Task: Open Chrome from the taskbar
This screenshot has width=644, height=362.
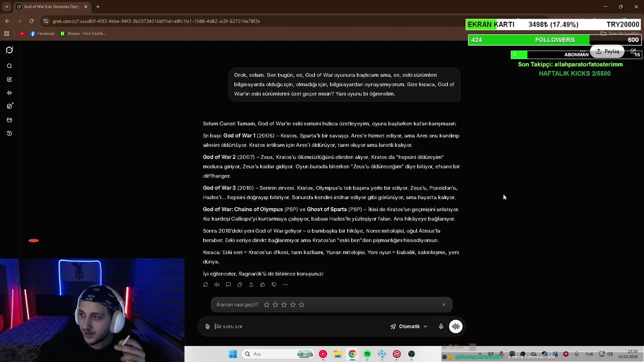Action: coord(352,354)
